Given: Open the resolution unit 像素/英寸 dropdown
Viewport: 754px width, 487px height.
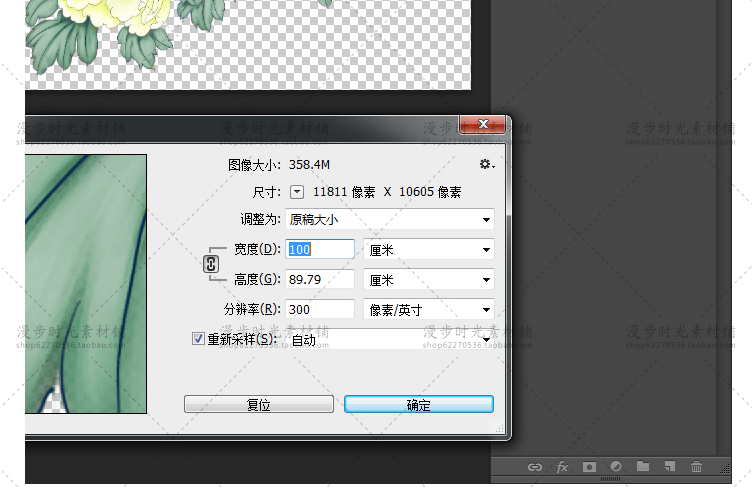Looking at the screenshot, I should pos(429,310).
